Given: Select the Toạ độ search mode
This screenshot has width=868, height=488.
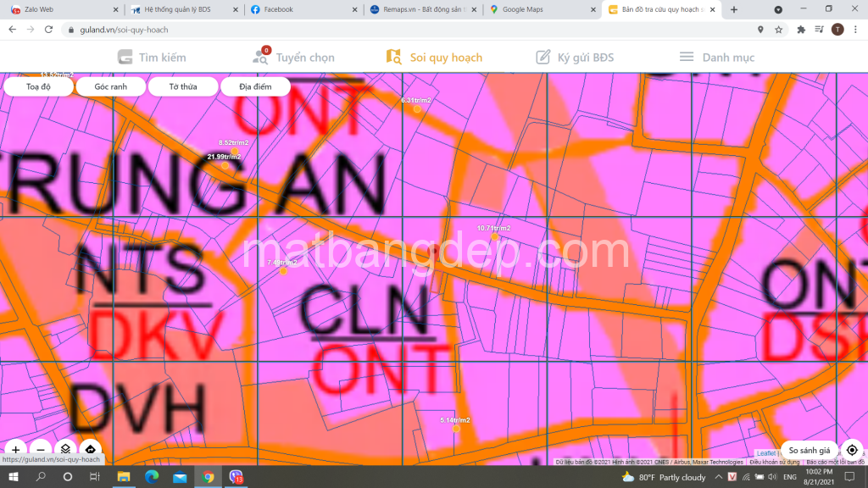Looking at the screenshot, I should click(x=38, y=86).
